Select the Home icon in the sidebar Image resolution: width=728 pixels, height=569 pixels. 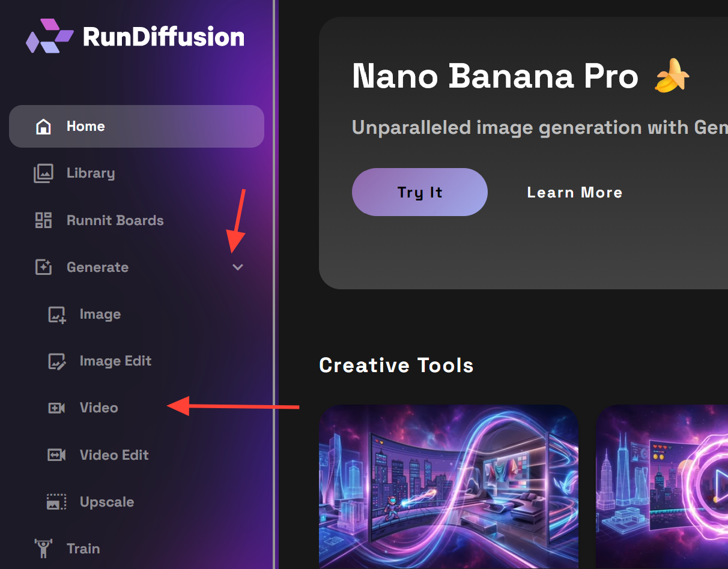pyautogui.click(x=43, y=126)
